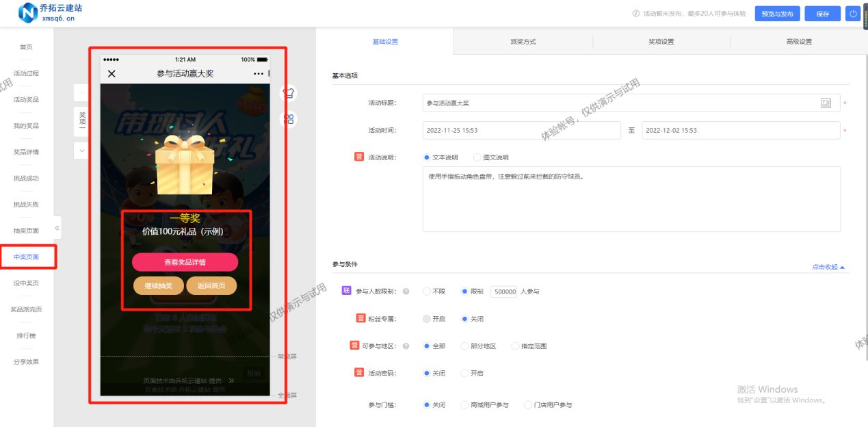Open the theme/skin icon beside the phone preview

(288, 93)
